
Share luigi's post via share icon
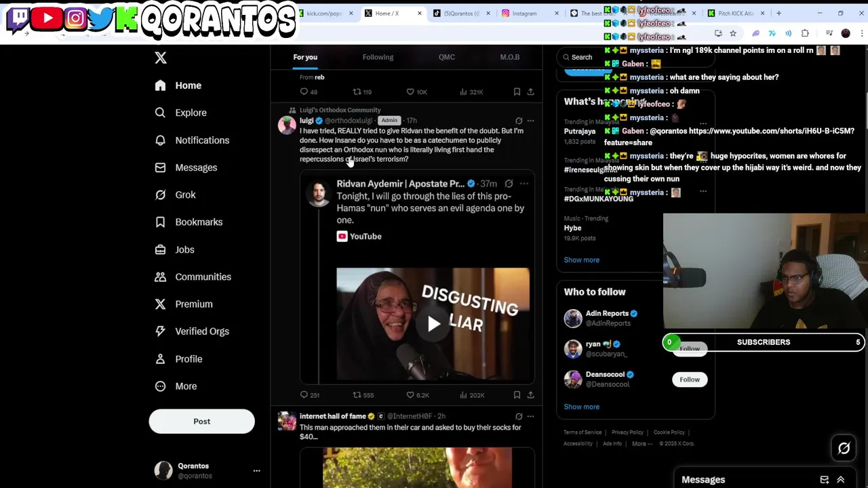530,395
